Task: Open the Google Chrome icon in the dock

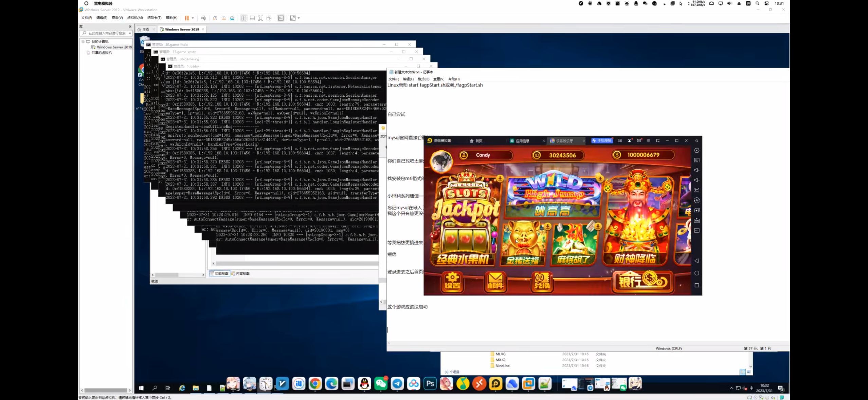Action: tap(315, 384)
